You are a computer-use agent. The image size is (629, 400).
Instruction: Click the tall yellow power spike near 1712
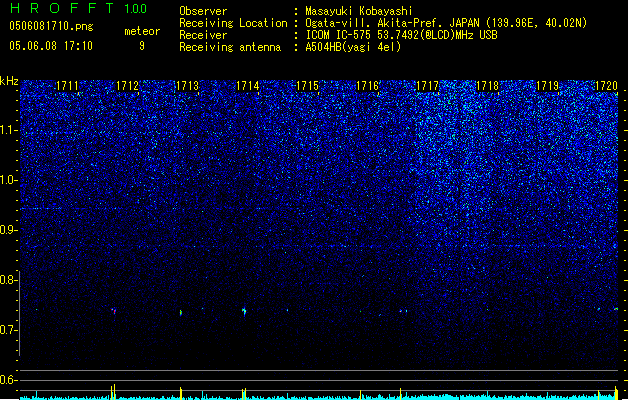point(113,392)
